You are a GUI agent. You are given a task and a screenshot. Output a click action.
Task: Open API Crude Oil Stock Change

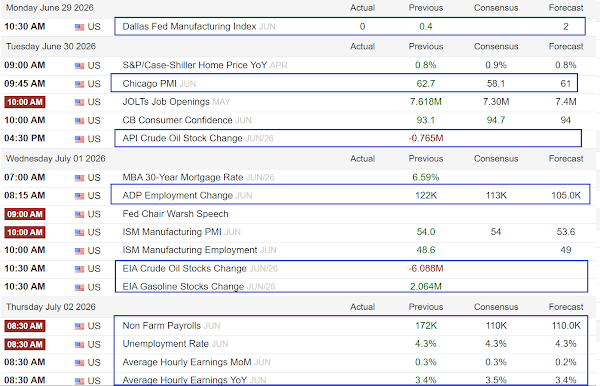(182, 138)
